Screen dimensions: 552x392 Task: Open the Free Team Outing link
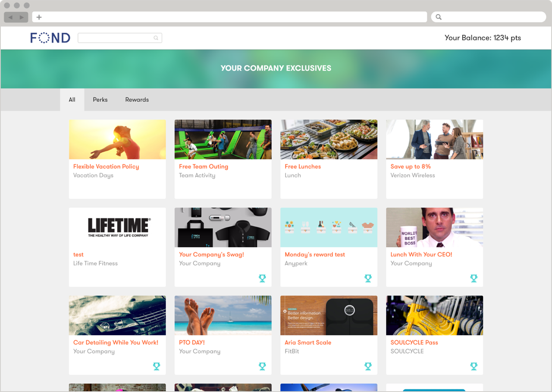tap(204, 166)
